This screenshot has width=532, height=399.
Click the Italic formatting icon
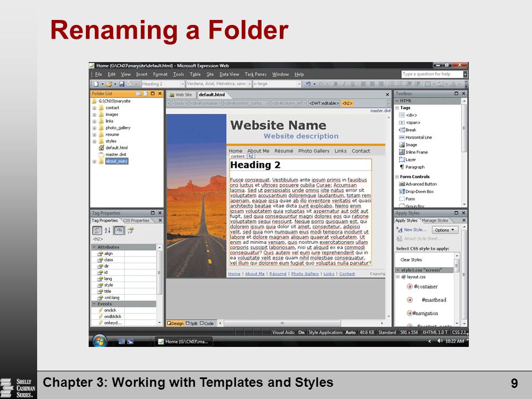click(x=344, y=84)
